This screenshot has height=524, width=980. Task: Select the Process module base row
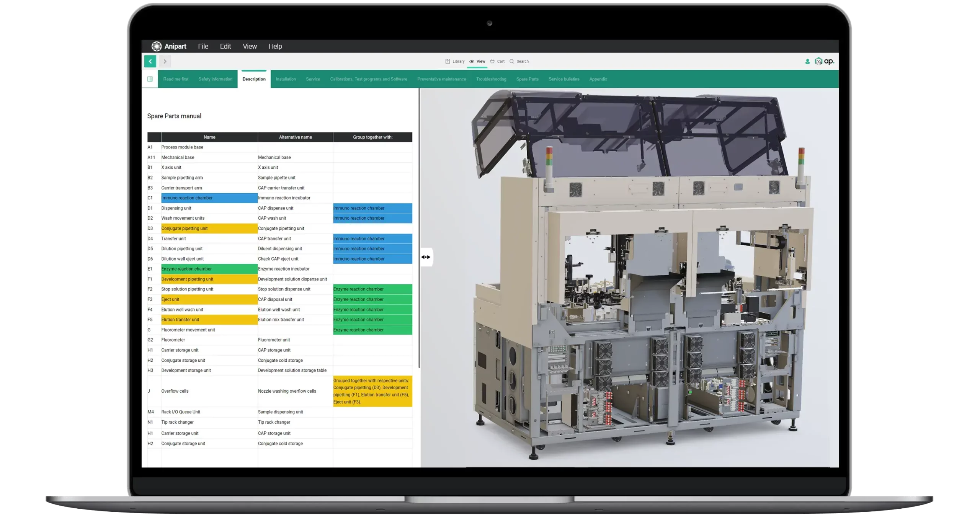[x=279, y=147]
